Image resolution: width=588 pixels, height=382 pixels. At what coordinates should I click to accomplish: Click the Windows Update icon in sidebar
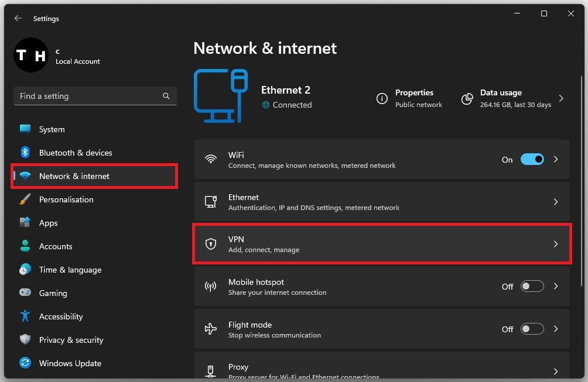point(25,363)
